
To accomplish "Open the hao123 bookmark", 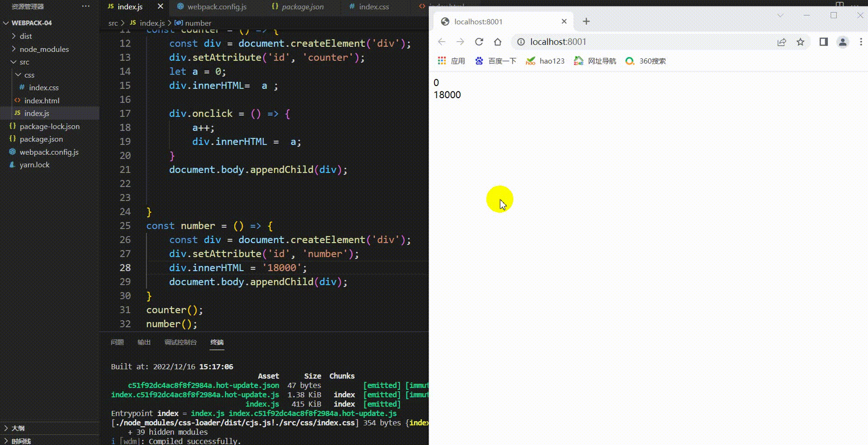I will (545, 61).
